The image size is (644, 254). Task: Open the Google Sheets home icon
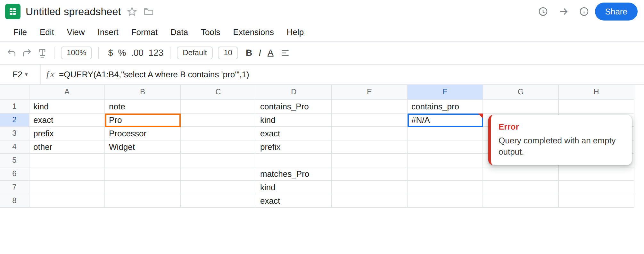13,12
